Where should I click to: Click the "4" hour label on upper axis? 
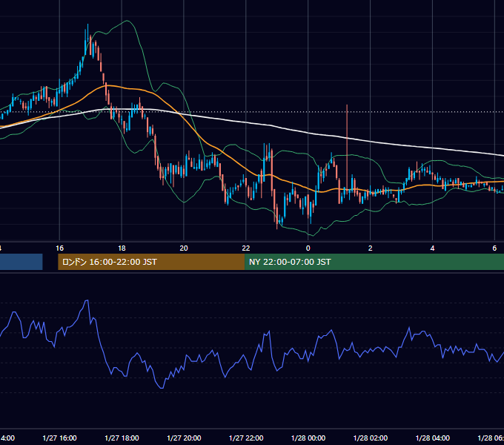[x=432, y=248]
